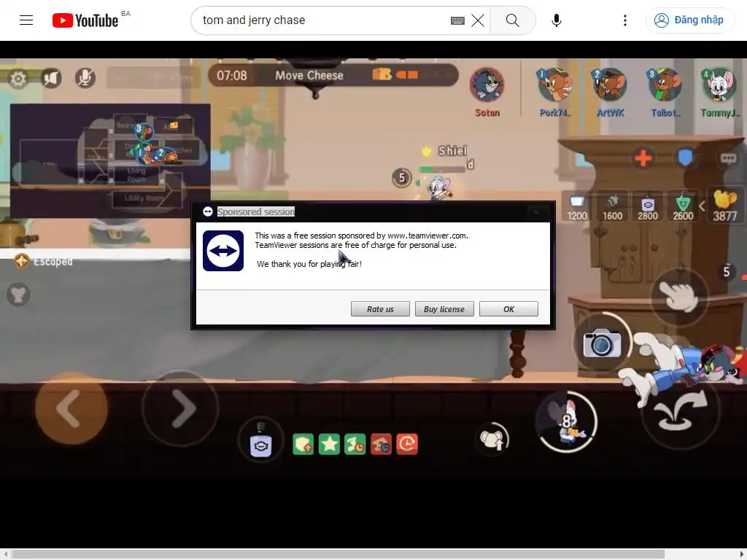This screenshot has height=560, width=747.
Task: Click the green star buff icon
Action: point(329,444)
